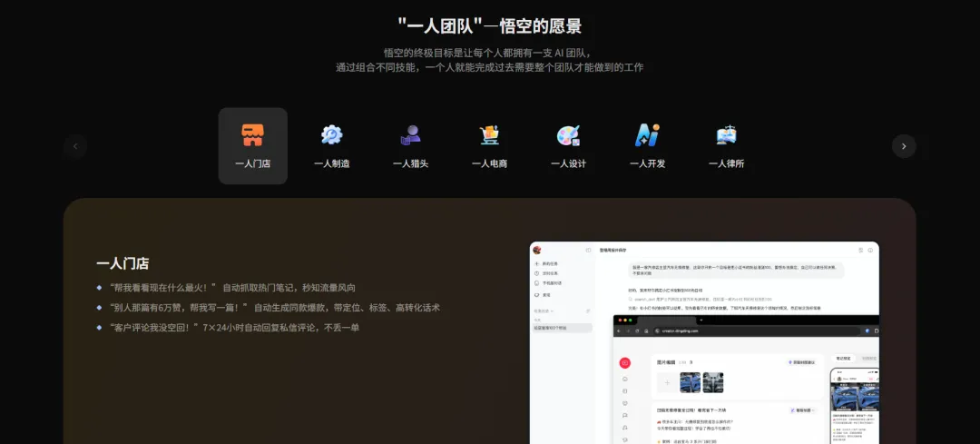This screenshot has height=444, width=980.
Task: Collapse the demo app sidebar with panel icon
Action: 588,250
